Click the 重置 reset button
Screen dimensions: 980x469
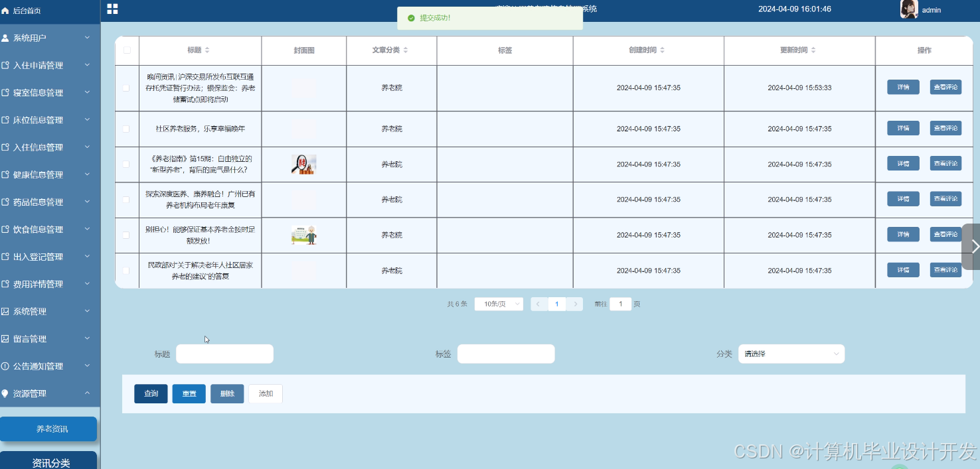(x=189, y=393)
